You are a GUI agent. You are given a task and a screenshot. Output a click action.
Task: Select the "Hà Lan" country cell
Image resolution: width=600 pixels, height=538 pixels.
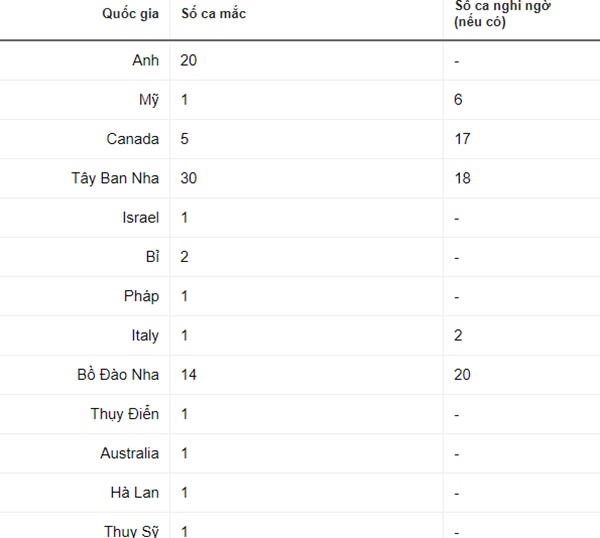[x=134, y=492]
